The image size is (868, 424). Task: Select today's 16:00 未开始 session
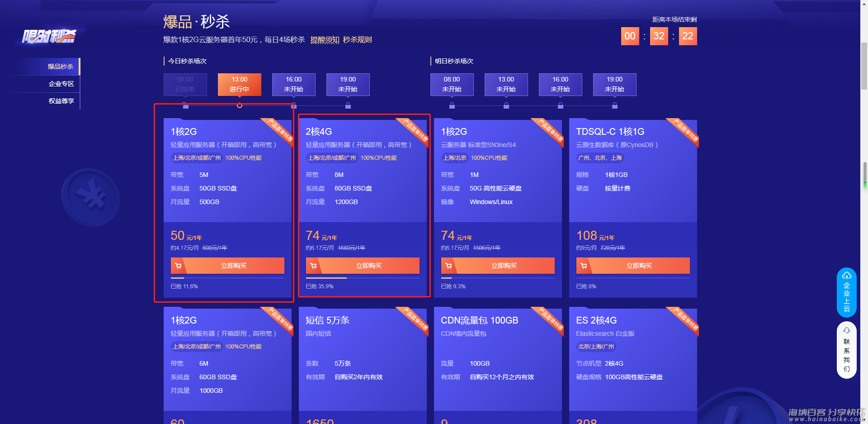point(293,85)
